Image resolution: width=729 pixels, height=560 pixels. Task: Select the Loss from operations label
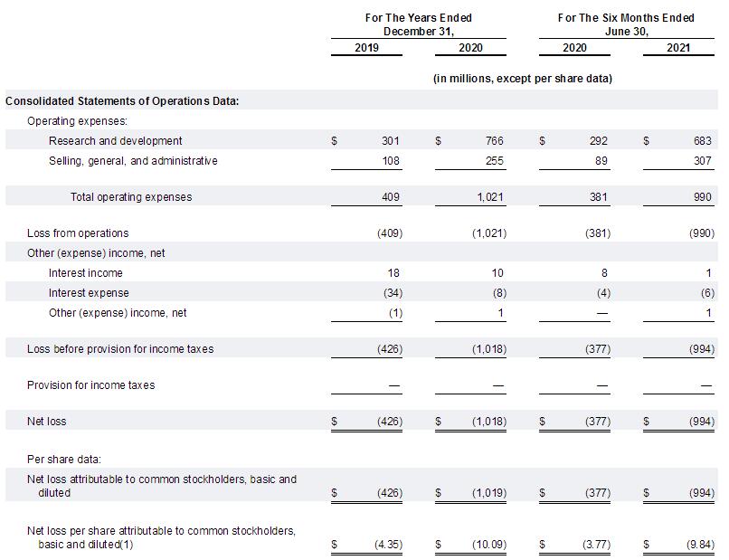pos(78,233)
